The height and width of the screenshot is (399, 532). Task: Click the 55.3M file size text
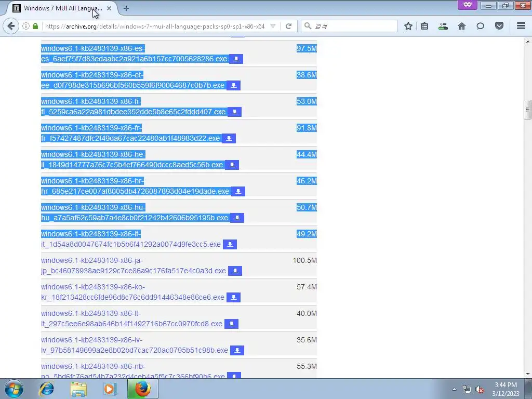tap(307, 366)
